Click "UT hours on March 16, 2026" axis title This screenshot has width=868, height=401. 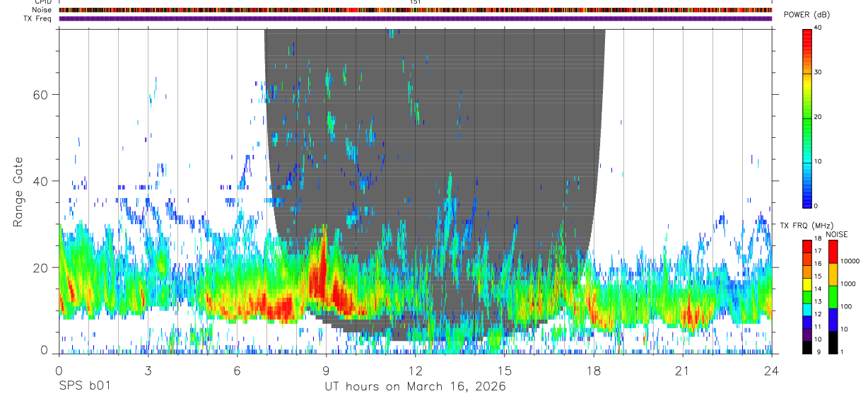coord(415,387)
